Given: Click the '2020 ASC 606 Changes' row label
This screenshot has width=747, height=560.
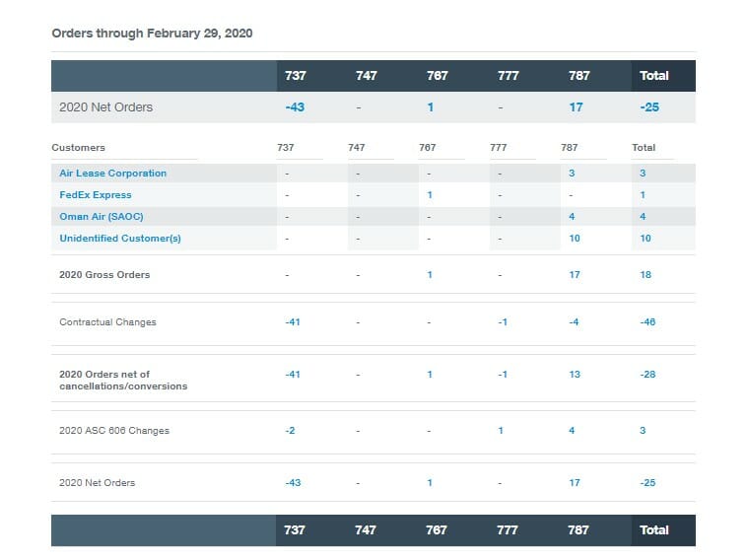Looking at the screenshot, I should (x=114, y=431).
